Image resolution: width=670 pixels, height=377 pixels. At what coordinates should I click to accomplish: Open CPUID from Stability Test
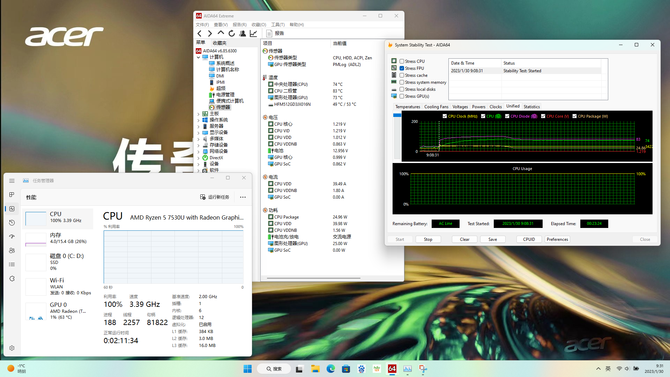(x=529, y=239)
